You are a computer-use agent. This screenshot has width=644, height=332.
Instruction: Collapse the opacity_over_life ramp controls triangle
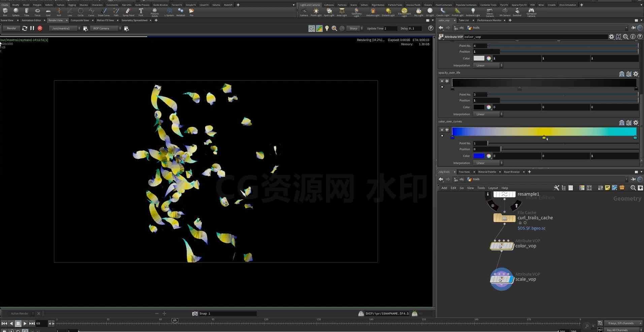click(442, 87)
